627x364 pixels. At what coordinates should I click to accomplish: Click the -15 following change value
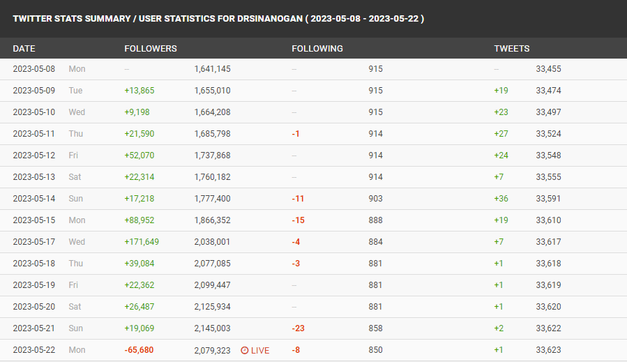[299, 220]
